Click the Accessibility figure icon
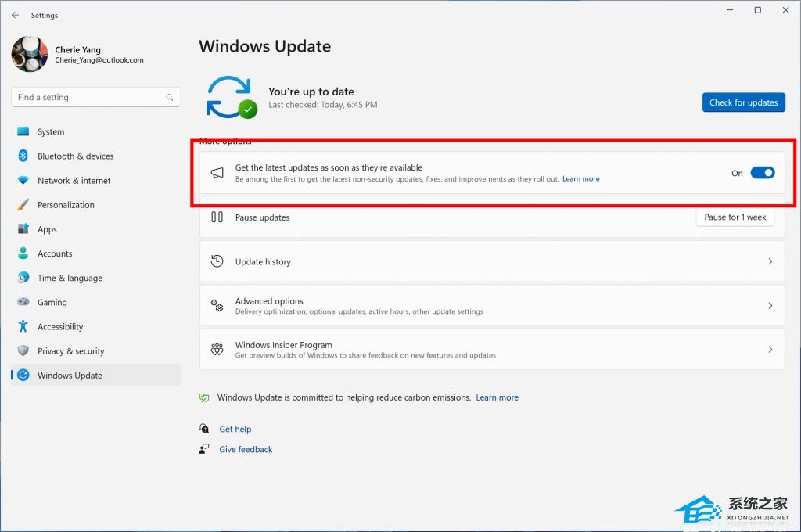Image resolution: width=801 pixels, height=532 pixels. point(23,327)
